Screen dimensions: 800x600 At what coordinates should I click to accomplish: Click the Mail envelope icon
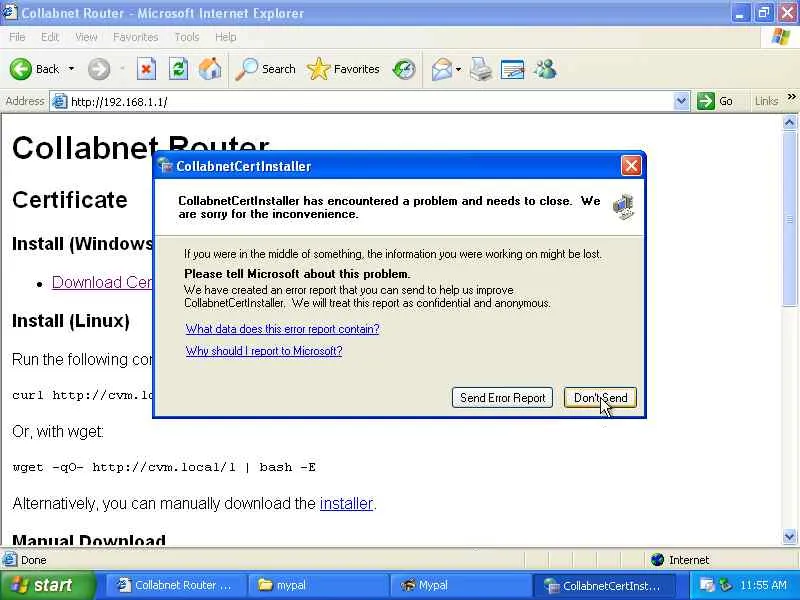tap(442, 69)
